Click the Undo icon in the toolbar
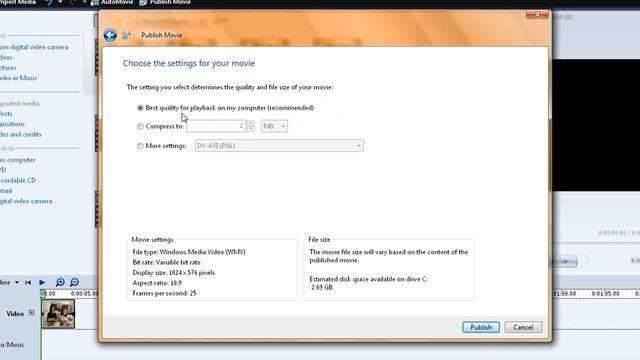This screenshot has width=640, height=360. [49, 2]
